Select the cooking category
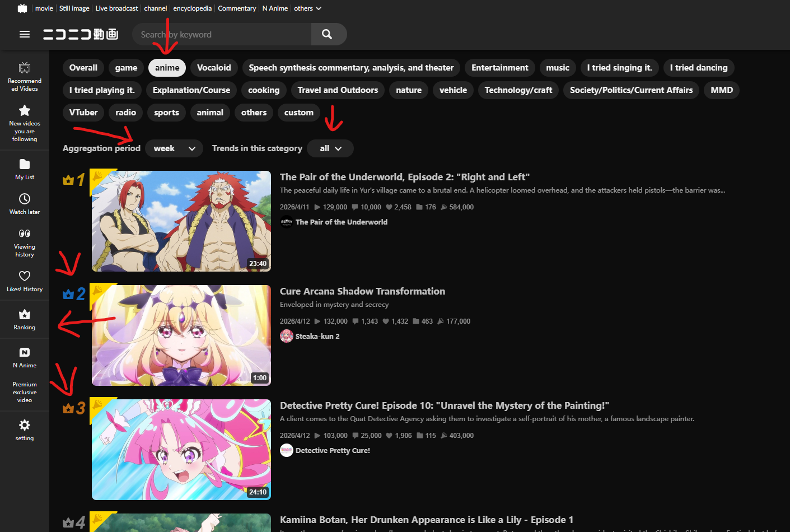This screenshot has width=790, height=532. 264,90
